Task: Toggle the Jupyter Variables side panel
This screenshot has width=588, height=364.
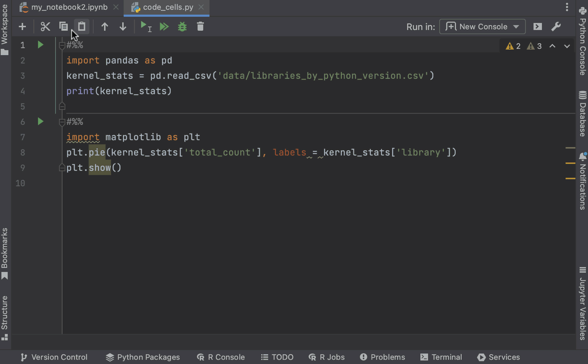Action: tap(583, 303)
